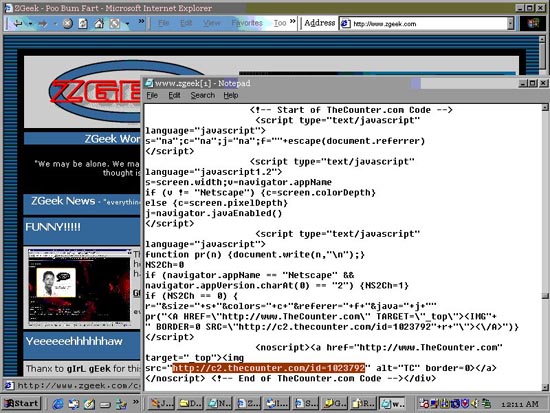Viewport: 550px width, 413px height.
Task: Launch Internet Explorer from Quick Launch
Action: (x=58, y=404)
